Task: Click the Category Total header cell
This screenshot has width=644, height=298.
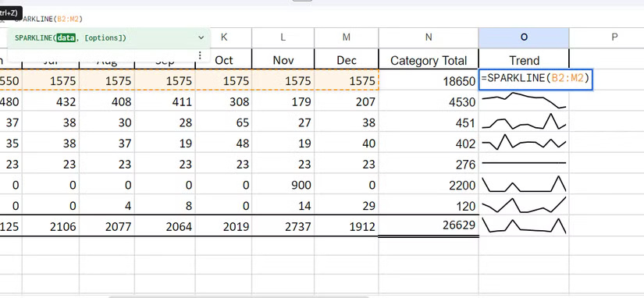Action: [429, 60]
